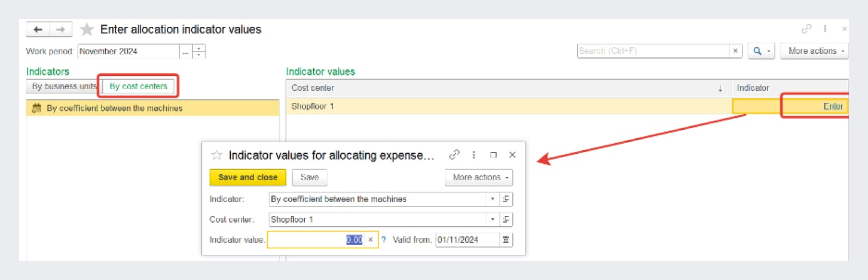The image size is (868, 280).
Task: Clear the search box with X
Action: point(736,51)
